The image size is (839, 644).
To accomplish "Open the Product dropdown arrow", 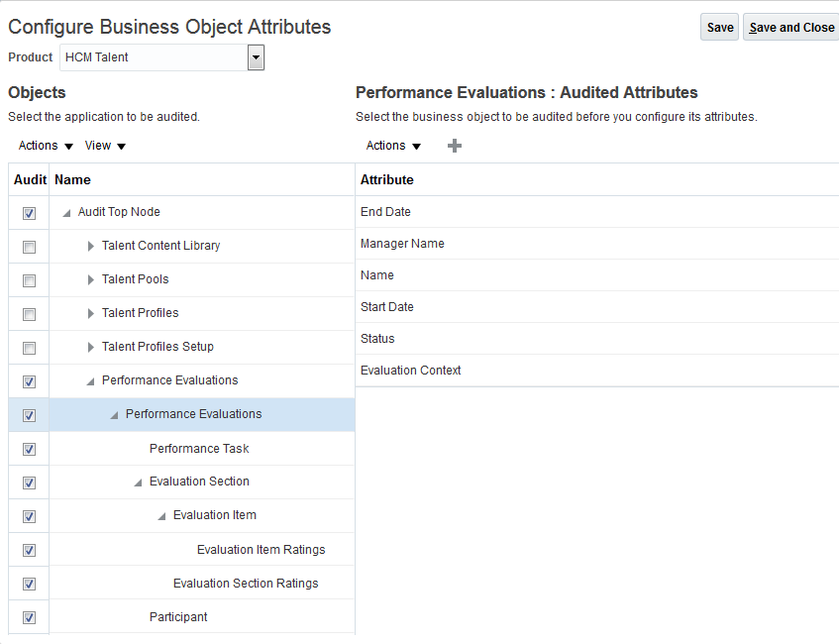I will pos(256,57).
